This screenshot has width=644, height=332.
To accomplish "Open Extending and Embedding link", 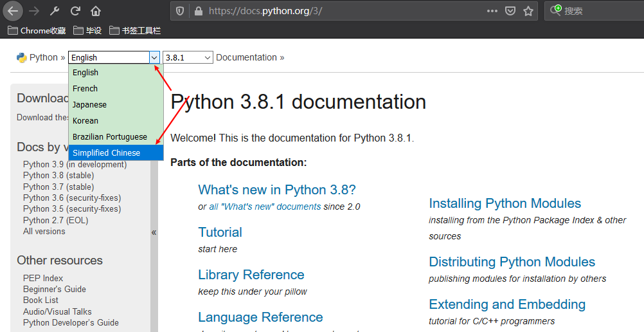I will click(x=507, y=304).
